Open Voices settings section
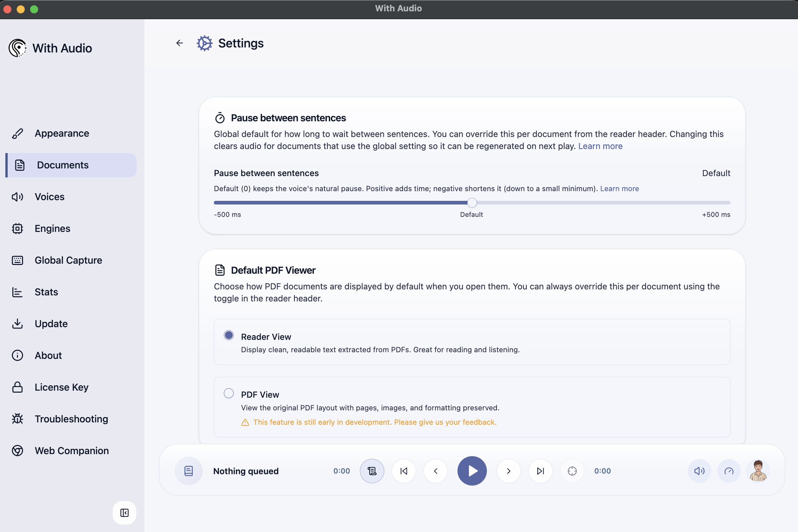The height and width of the screenshot is (532, 798). pyautogui.click(x=71, y=197)
